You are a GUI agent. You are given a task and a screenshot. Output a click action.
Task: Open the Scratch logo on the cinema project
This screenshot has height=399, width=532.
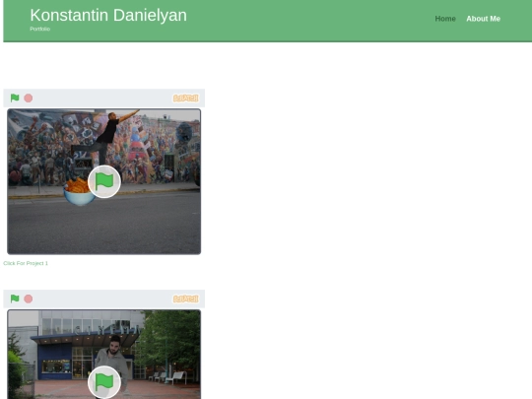point(185,299)
